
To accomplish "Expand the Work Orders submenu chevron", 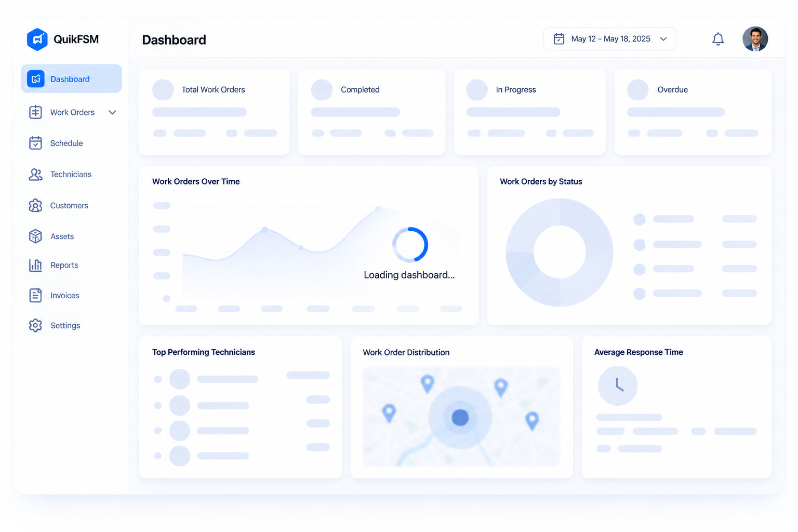I will tap(112, 112).
